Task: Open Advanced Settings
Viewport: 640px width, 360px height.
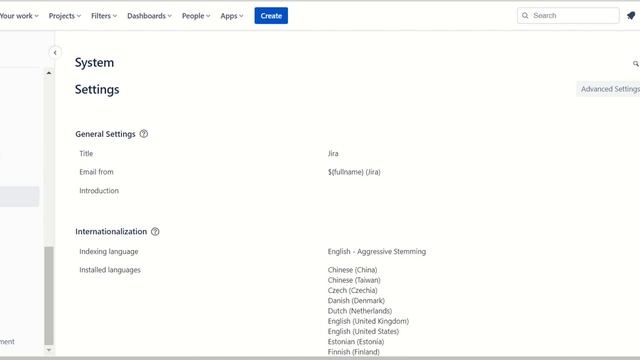Action: point(608,89)
